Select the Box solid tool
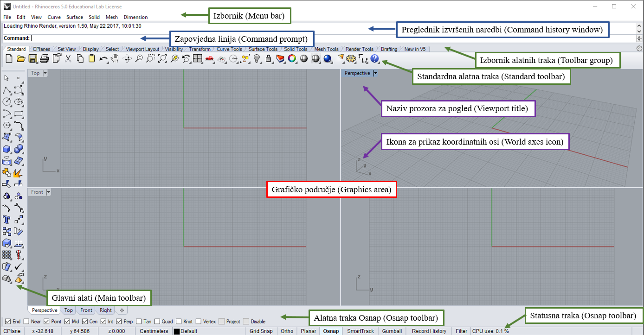 [x=7, y=149]
